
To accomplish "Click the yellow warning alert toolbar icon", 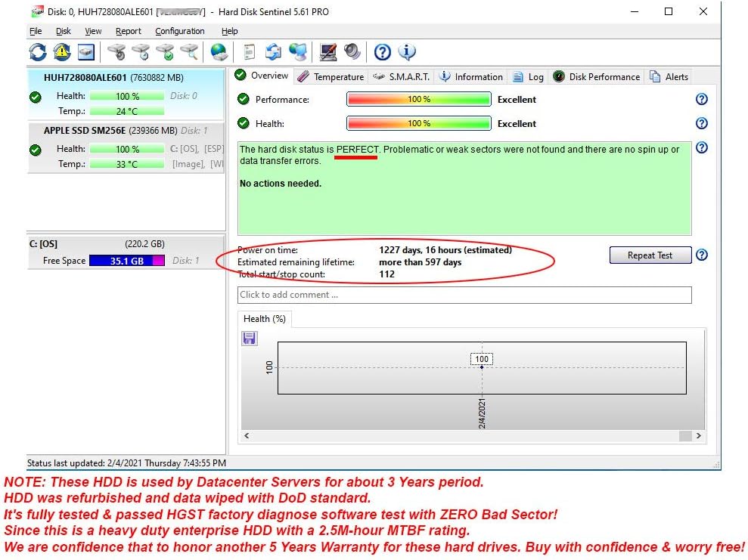I will 62,52.
